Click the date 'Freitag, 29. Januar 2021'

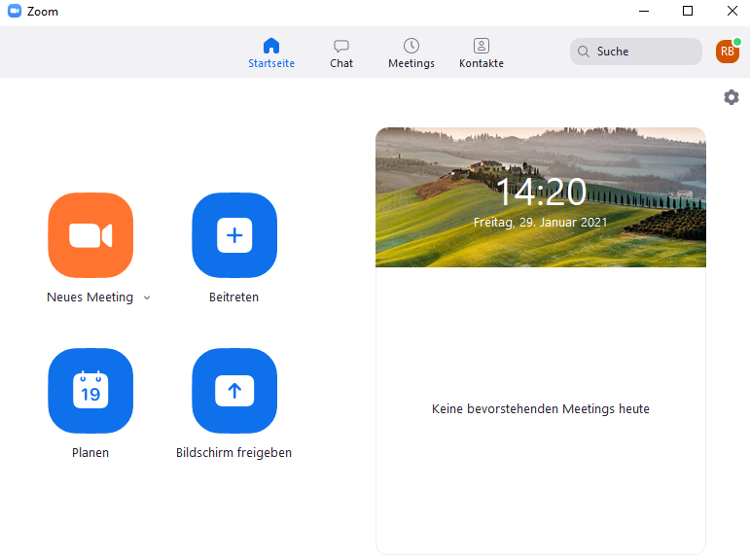pyautogui.click(x=540, y=223)
